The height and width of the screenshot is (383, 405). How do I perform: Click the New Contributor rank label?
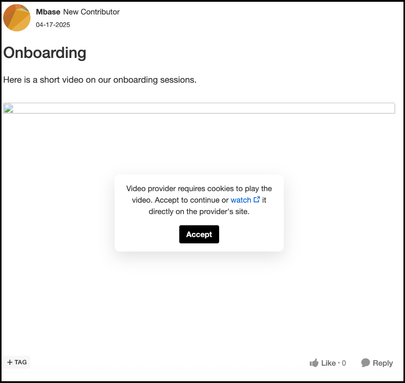tap(91, 12)
